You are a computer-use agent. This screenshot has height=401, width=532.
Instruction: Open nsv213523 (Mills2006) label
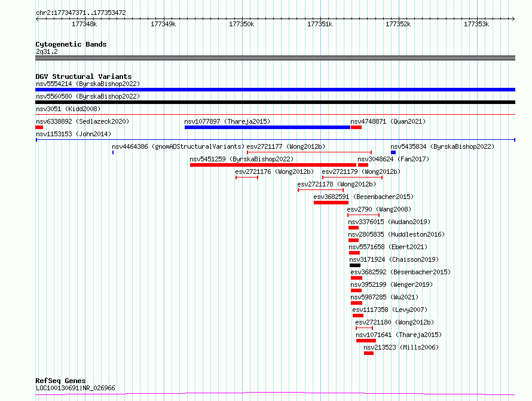tap(401, 347)
